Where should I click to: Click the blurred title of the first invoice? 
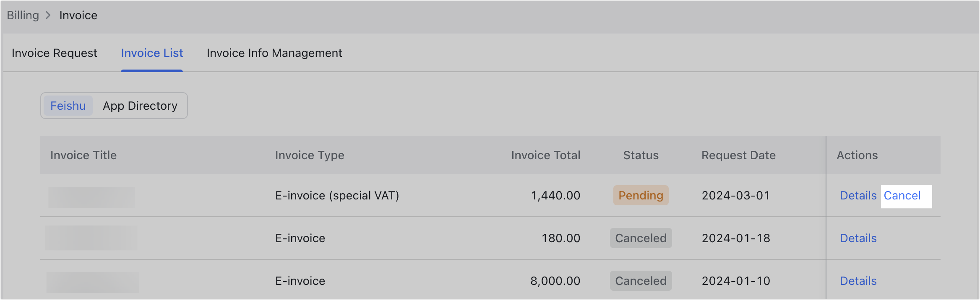coord(93,195)
